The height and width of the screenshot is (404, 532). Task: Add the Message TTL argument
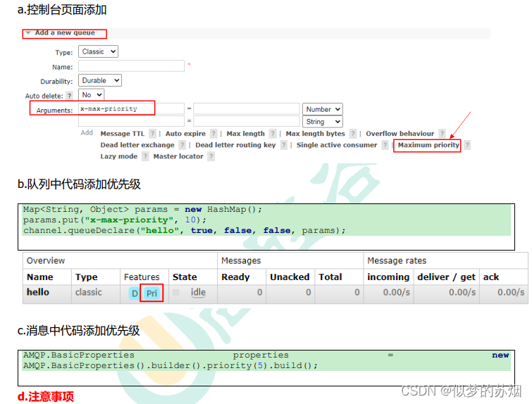coord(123,134)
